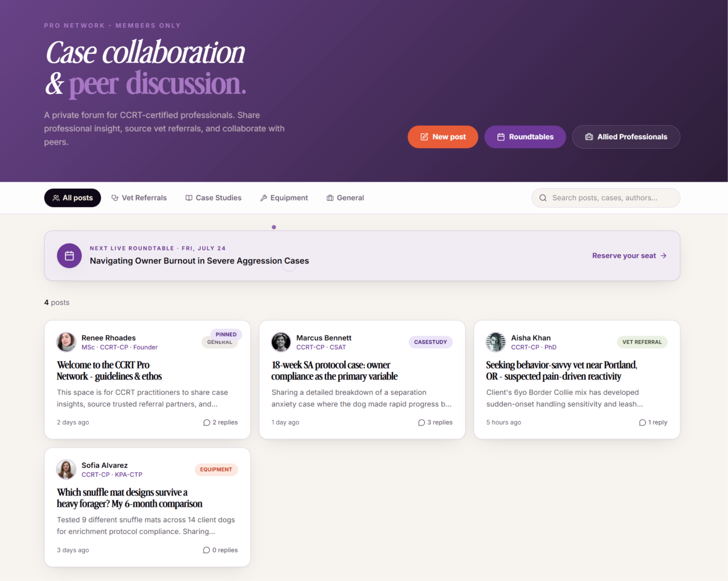The image size is (728, 581).
Task: Click author name Renee Rhoades
Action: [108, 338]
